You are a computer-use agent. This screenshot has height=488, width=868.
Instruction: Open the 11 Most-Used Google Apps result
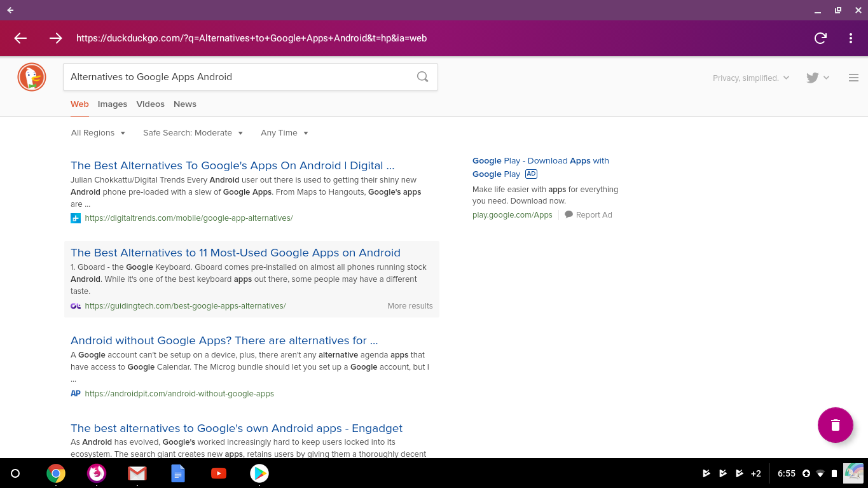pos(235,253)
